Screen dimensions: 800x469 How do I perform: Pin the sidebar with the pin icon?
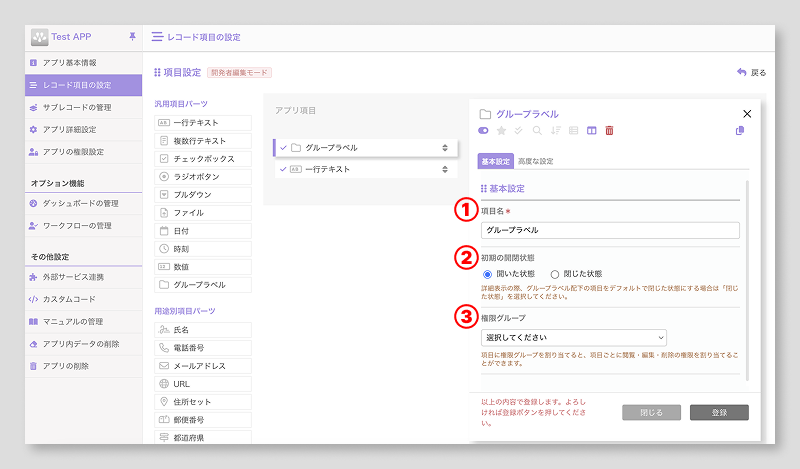pyautogui.click(x=132, y=36)
